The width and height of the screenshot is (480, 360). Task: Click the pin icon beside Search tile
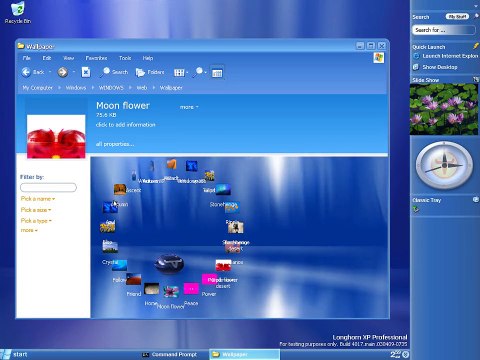[476, 16]
